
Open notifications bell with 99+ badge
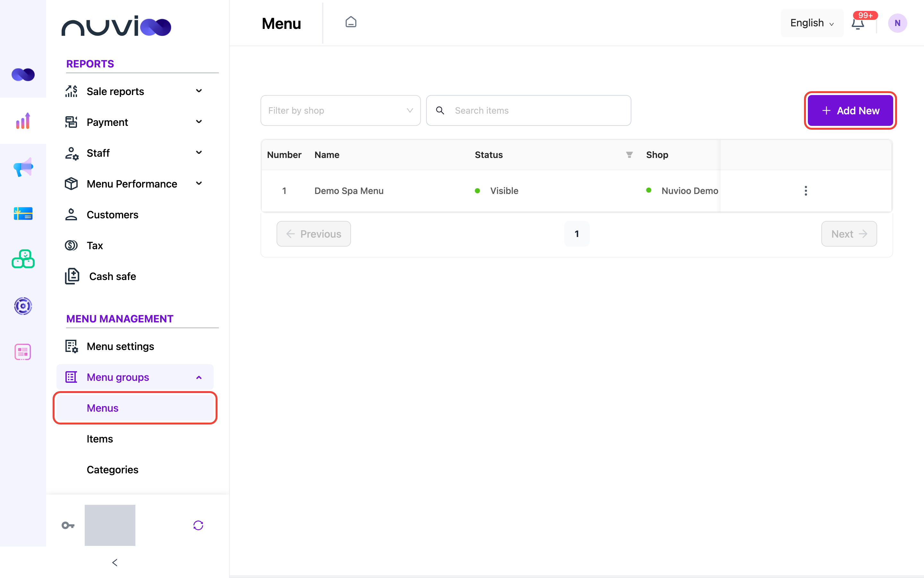pyautogui.click(x=858, y=24)
